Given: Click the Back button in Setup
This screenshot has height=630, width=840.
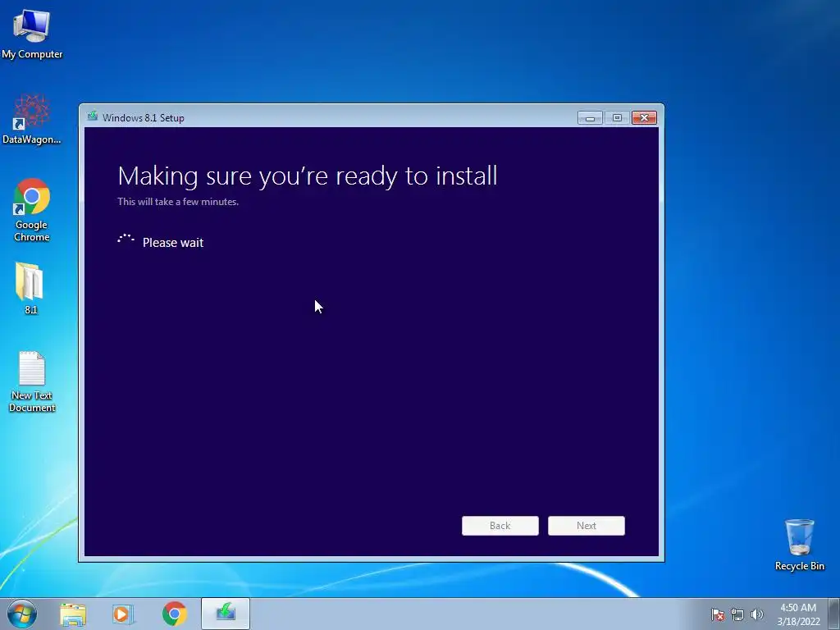Looking at the screenshot, I should [x=500, y=526].
